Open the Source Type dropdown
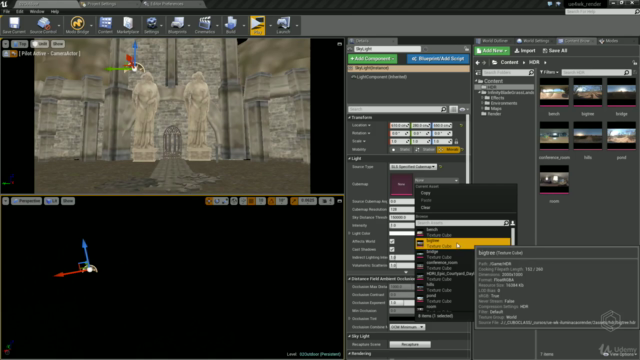 point(413,167)
